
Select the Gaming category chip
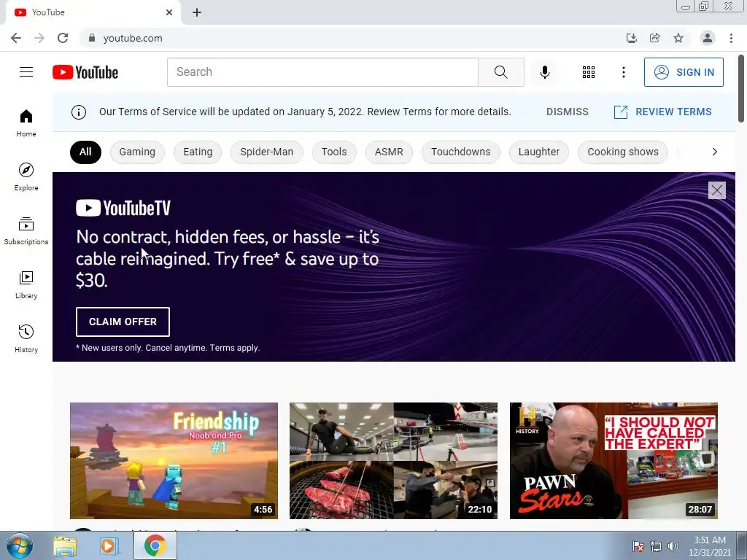pos(137,152)
